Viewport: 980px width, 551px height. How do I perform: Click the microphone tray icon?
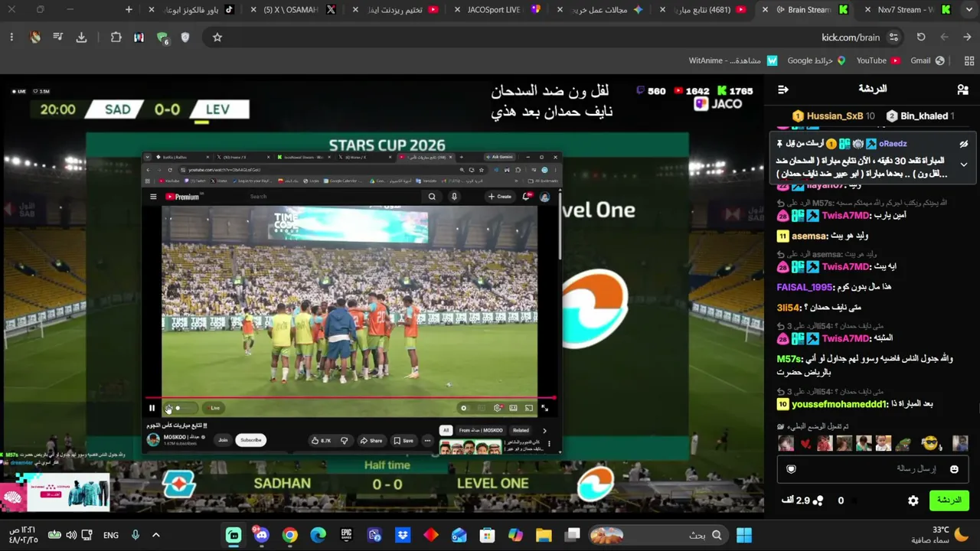pos(136,535)
